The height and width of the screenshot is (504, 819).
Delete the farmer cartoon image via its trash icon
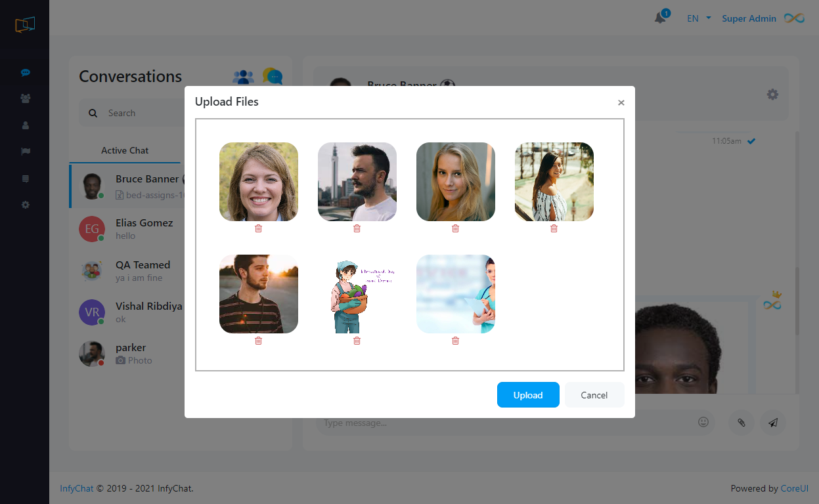pos(357,341)
